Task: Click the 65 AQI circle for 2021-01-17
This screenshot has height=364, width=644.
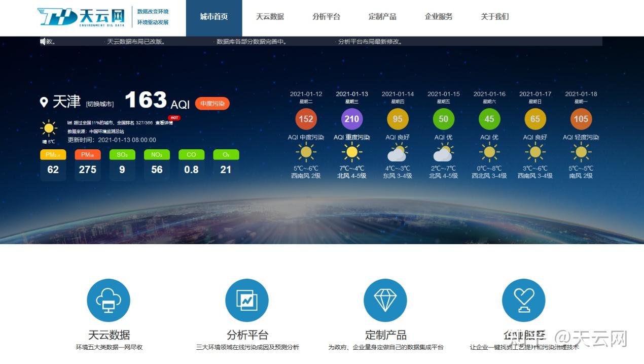Action: 535,119
